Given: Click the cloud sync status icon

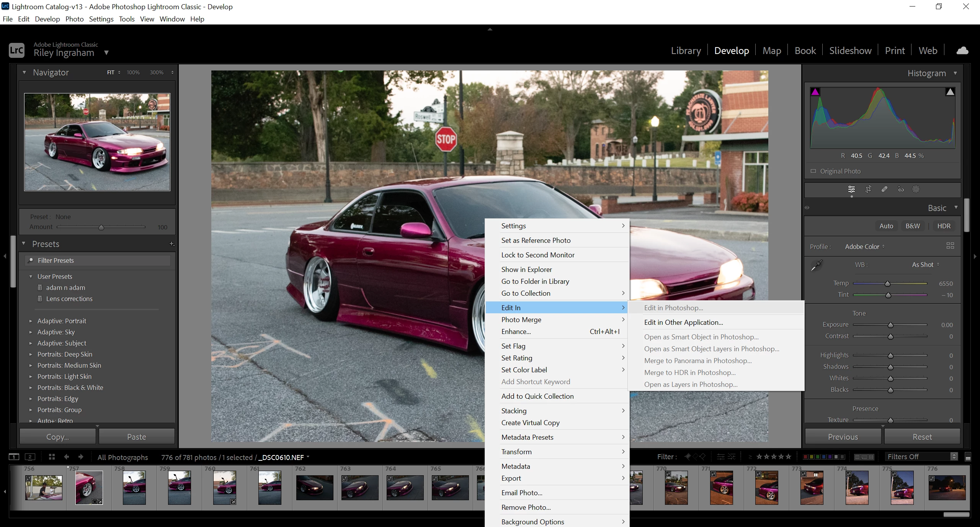Looking at the screenshot, I should [x=962, y=51].
